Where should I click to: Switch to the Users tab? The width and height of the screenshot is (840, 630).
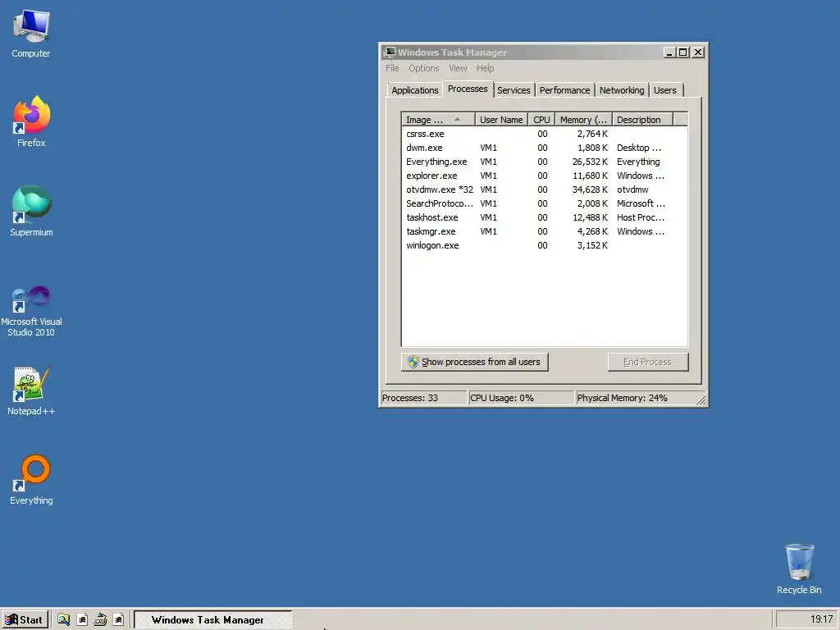664,90
